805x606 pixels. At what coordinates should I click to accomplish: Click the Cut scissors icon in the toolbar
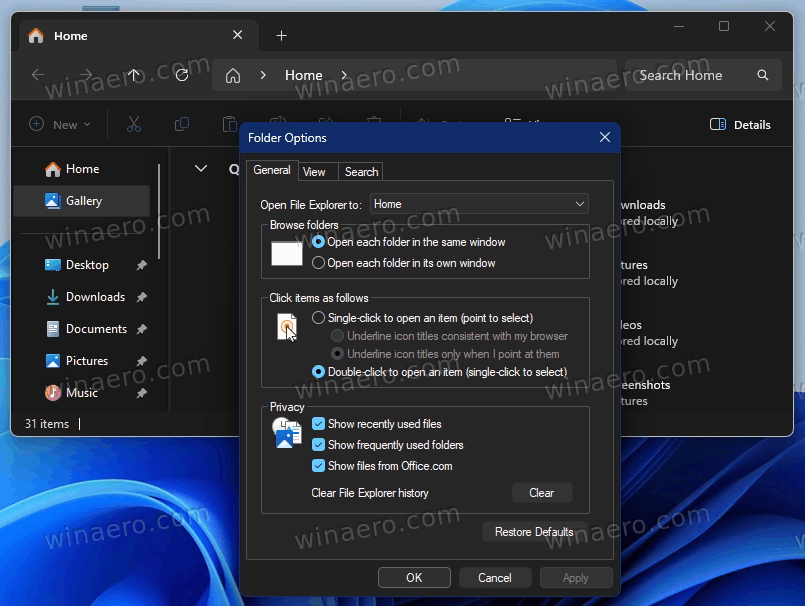pyautogui.click(x=134, y=124)
